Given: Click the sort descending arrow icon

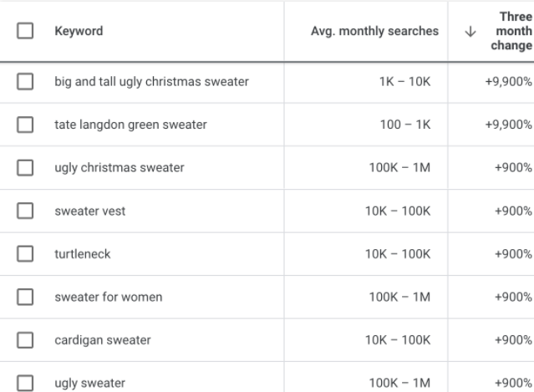Looking at the screenshot, I should tap(470, 32).
